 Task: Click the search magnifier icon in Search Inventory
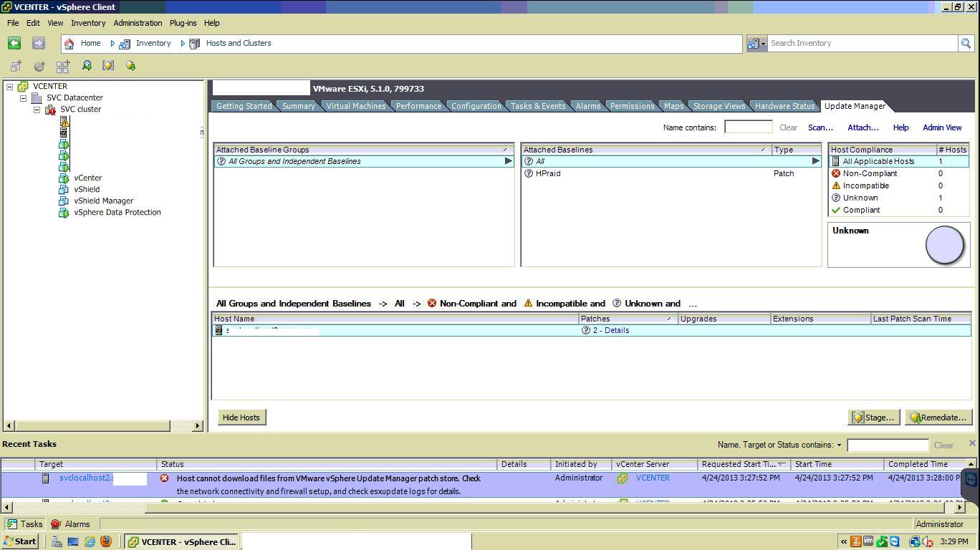click(966, 43)
